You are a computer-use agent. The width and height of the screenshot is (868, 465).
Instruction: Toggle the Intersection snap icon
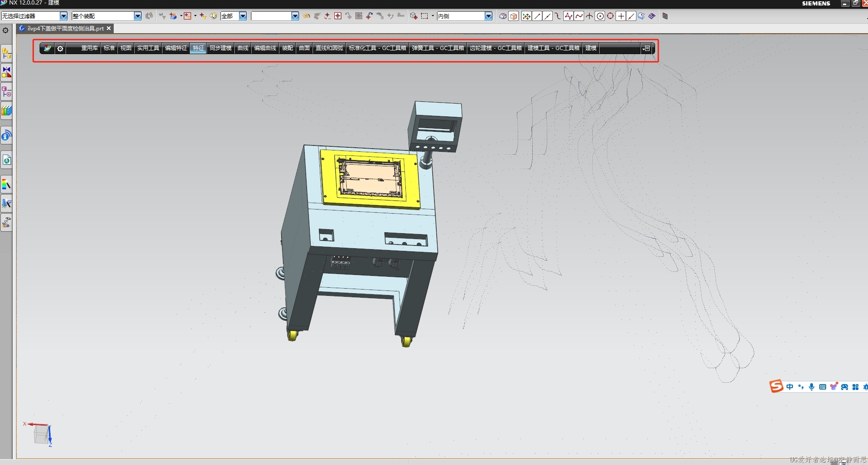(590, 16)
